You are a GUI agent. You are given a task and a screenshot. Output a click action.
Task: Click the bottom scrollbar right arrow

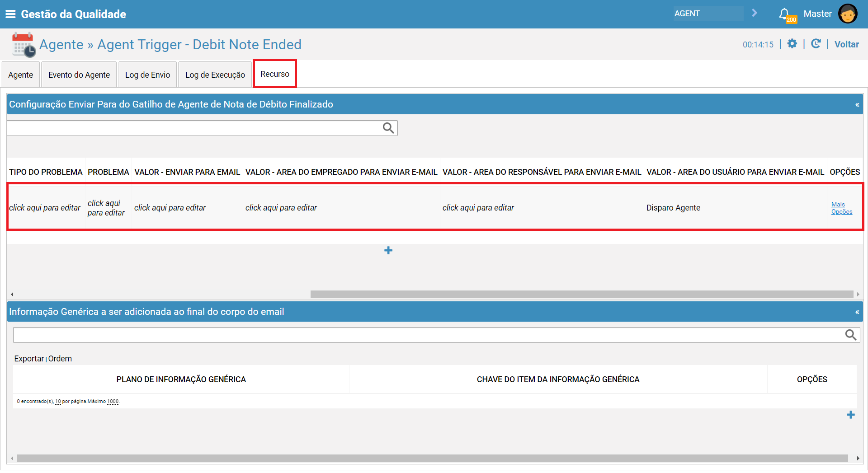tap(858, 458)
